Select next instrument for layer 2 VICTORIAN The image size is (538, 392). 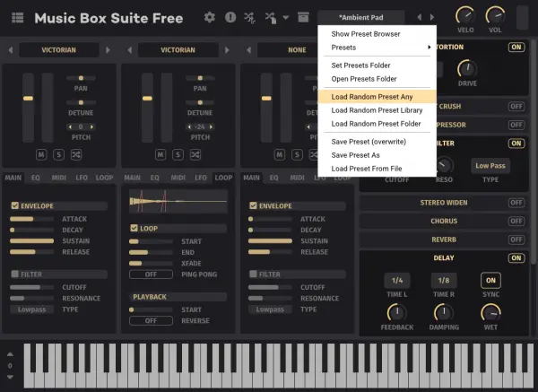click(x=227, y=50)
